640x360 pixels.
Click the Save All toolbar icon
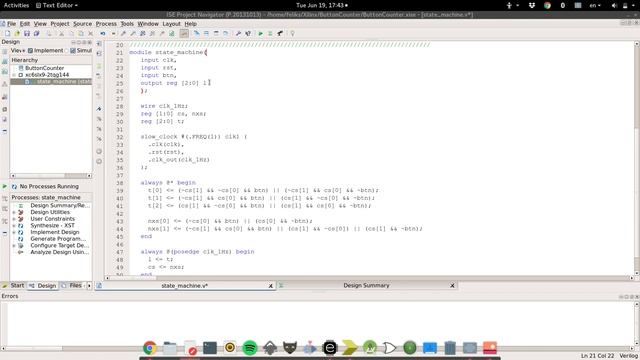tap(36, 33)
